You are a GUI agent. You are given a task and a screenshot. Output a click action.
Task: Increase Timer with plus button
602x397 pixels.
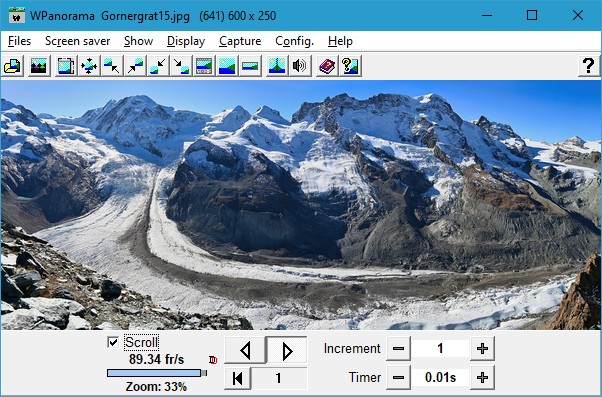coord(482,377)
